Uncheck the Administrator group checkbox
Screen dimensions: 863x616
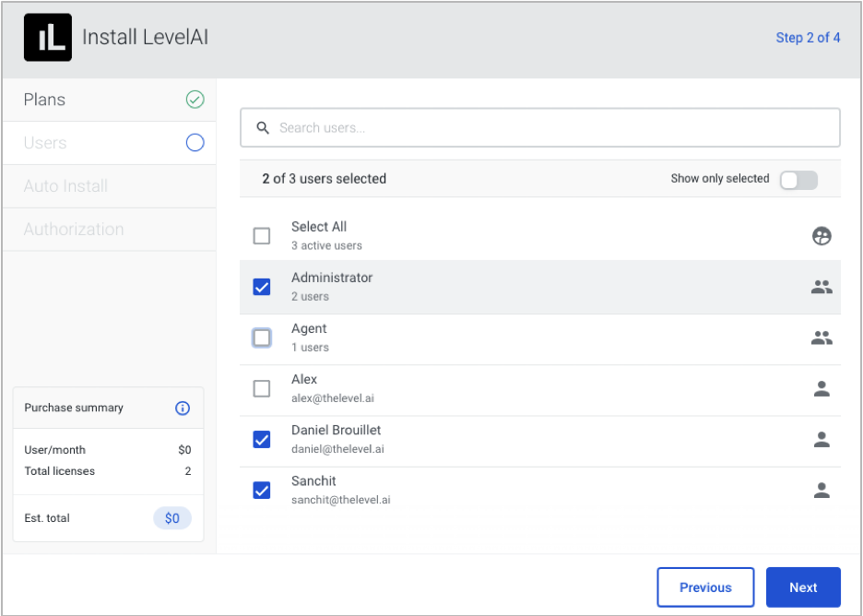(262, 287)
